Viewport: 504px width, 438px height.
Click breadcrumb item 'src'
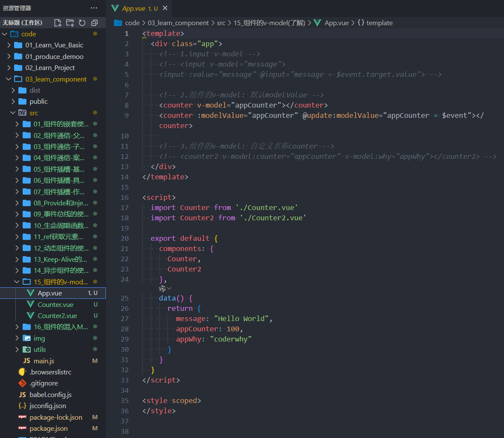[x=221, y=23]
